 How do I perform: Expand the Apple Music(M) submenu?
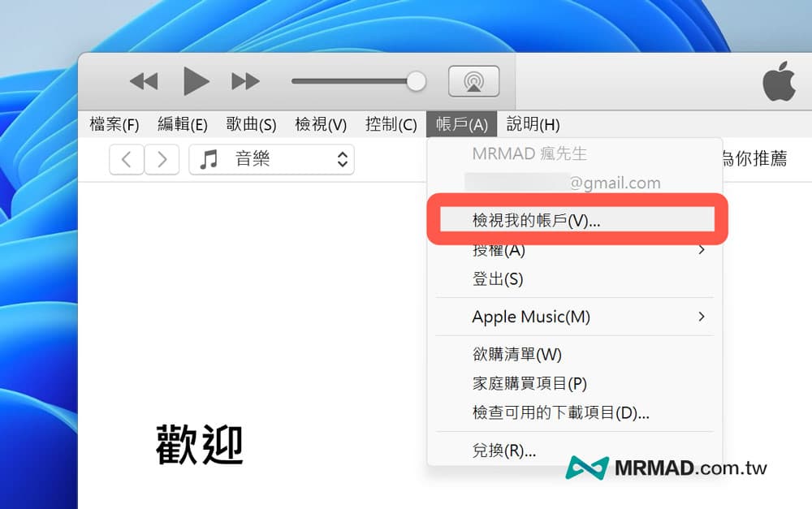point(575,317)
